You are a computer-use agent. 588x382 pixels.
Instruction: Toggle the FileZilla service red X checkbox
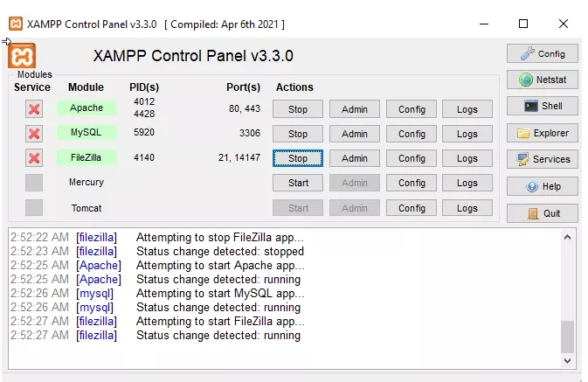34,158
